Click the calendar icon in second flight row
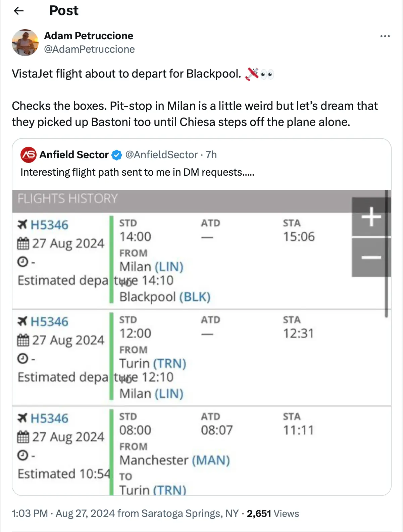This screenshot has height=532, width=403. click(x=23, y=340)
